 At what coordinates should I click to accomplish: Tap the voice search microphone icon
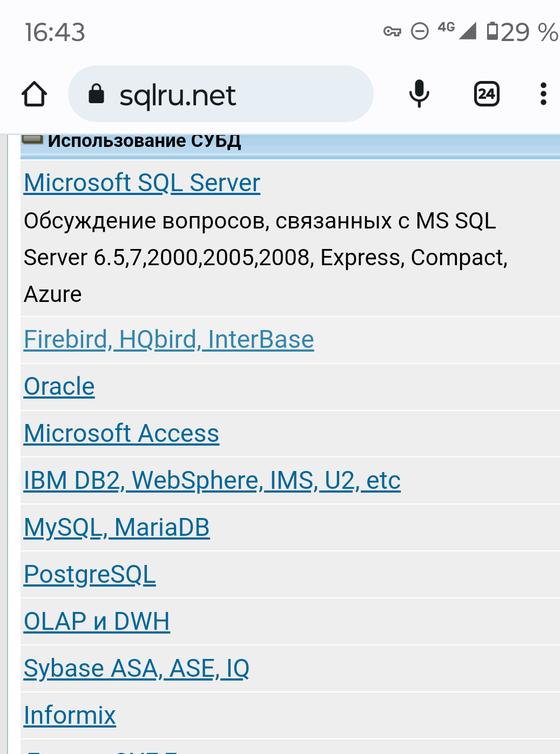pos(419,94)
